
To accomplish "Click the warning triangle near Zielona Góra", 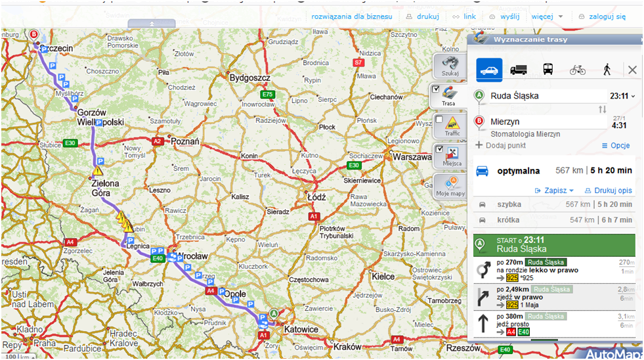I will tap(98, 170).
